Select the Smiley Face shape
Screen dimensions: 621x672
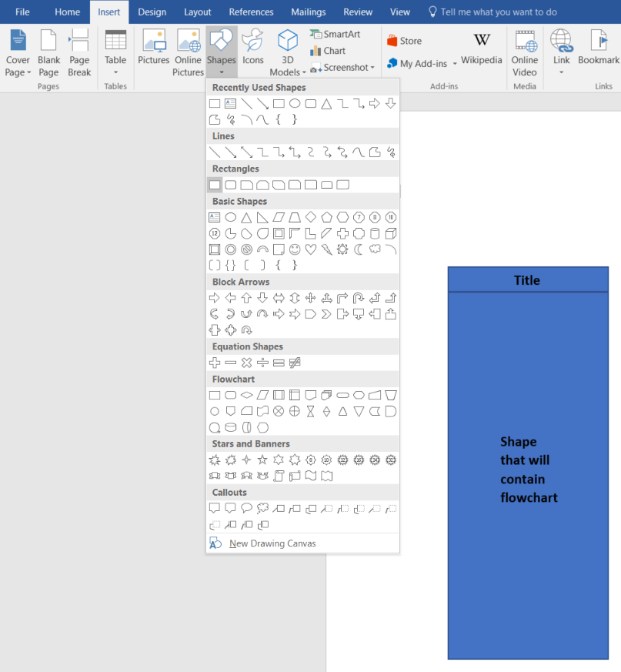294,249
